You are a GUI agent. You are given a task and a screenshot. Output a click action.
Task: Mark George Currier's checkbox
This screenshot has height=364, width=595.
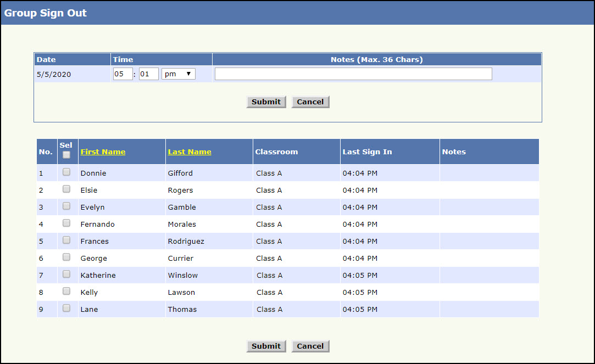click(66, 257)
